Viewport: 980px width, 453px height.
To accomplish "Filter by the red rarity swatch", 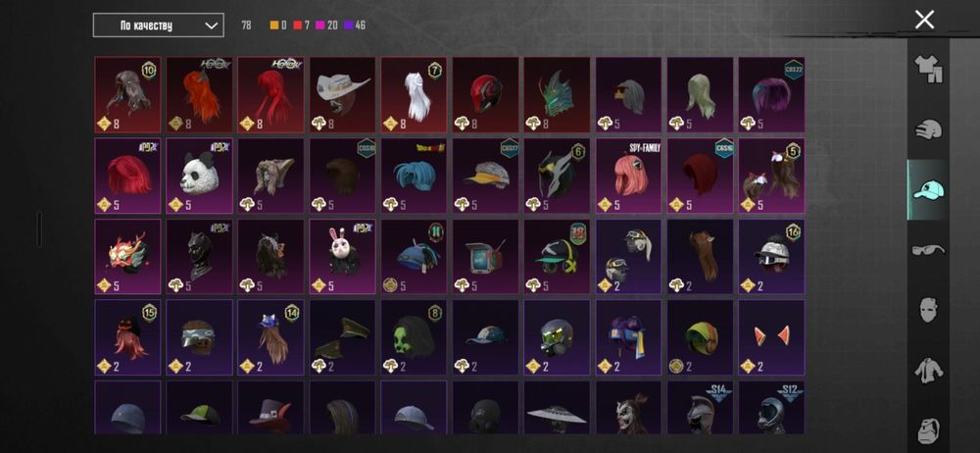I will [298, 25].
